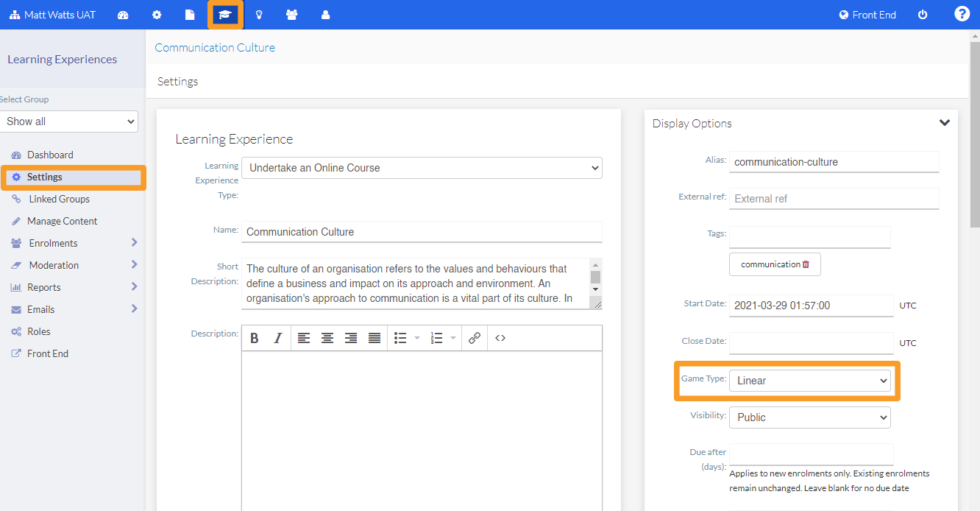Screen dimensions: 980x511
Task: Toggle source code view in editor
Action: [x=500, y=338]
